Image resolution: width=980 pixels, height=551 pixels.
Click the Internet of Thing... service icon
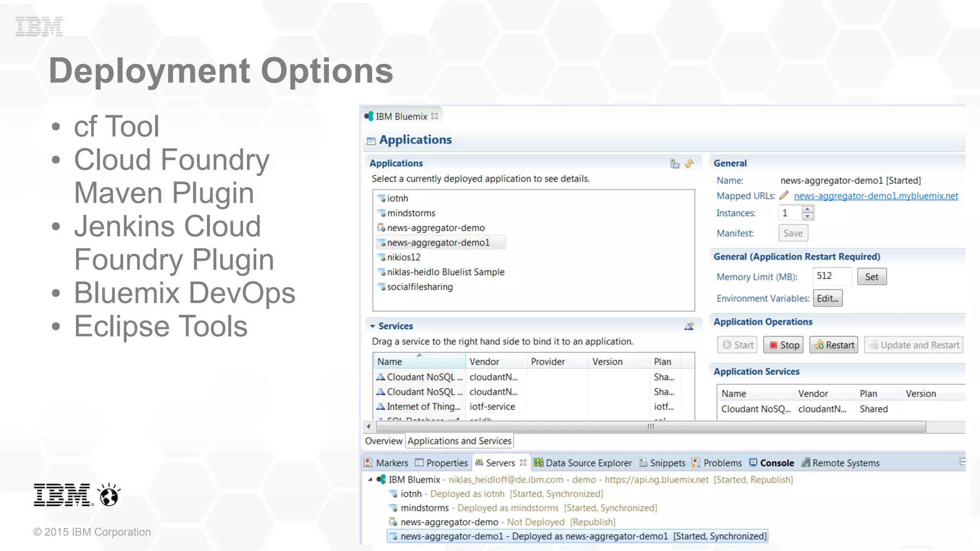(x=381, y=407)
